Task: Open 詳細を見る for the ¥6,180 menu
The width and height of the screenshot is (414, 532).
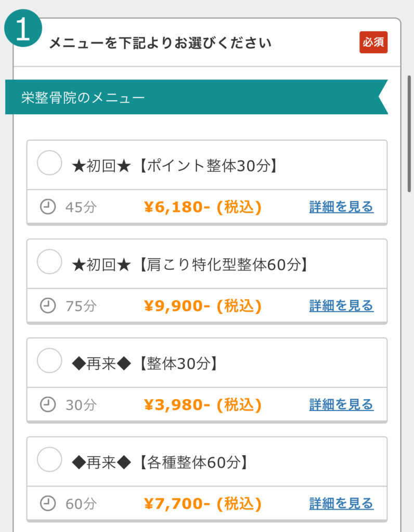Action: click(341, 207)
